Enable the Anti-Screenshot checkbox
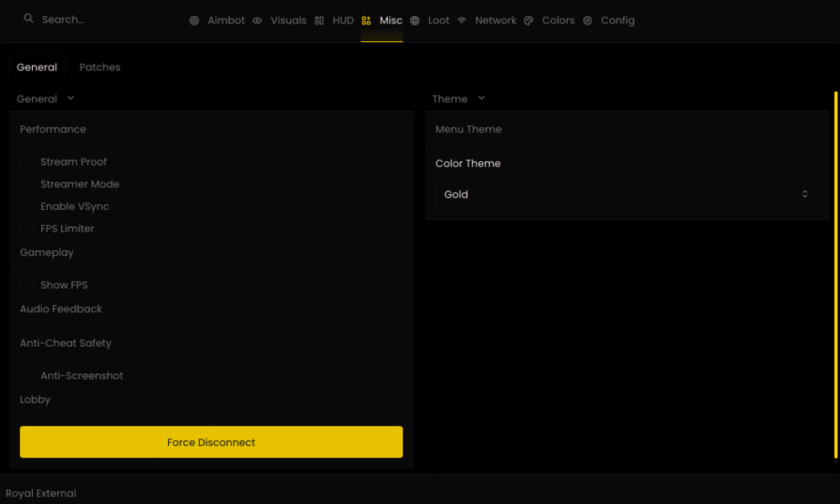The image size is (840, 504). tap(26, 376)
